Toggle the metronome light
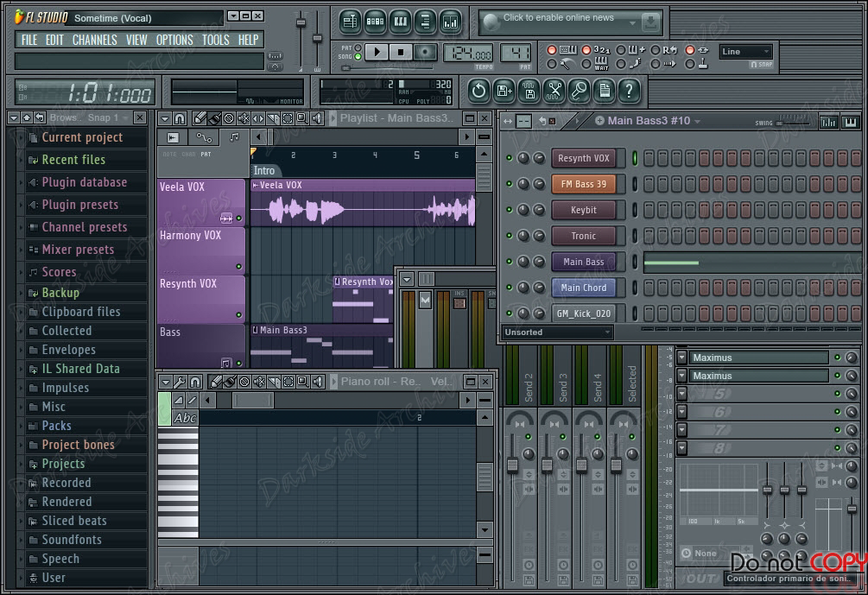The height and width of the screenshot is (595, 868). pos(552,64)
